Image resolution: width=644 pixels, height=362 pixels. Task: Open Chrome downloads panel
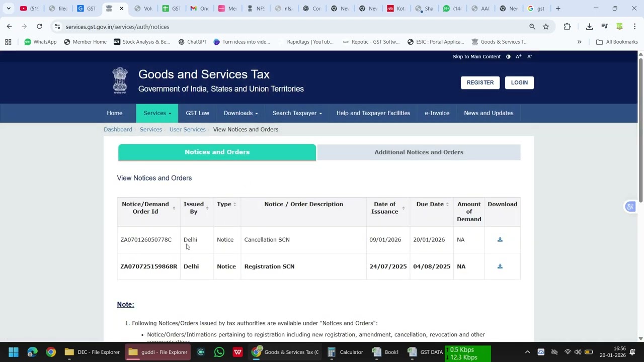tap(589, 27)
